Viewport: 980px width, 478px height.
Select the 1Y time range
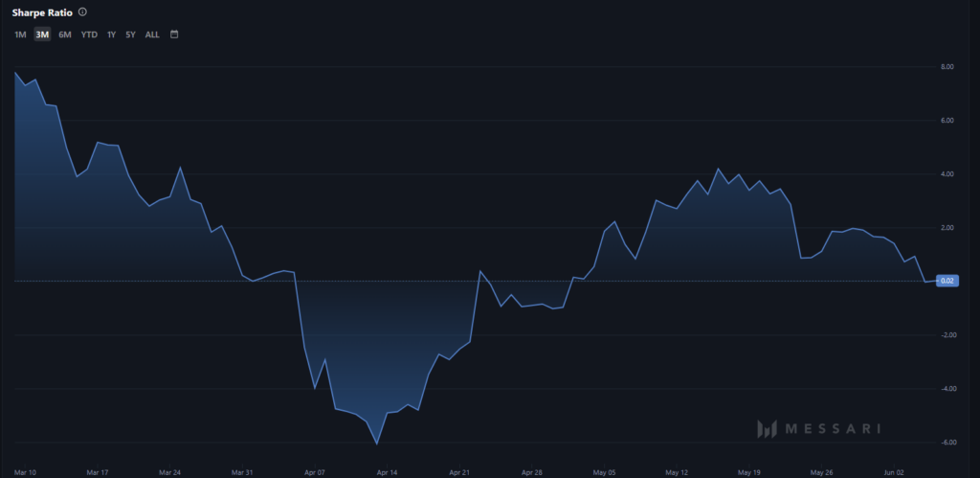pyautogui.click(x=111, y=35)
